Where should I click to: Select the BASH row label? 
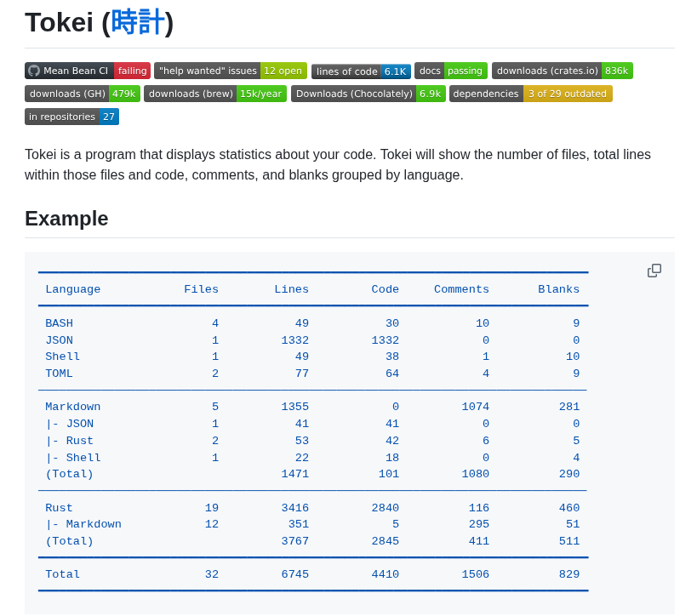[59, 323]
